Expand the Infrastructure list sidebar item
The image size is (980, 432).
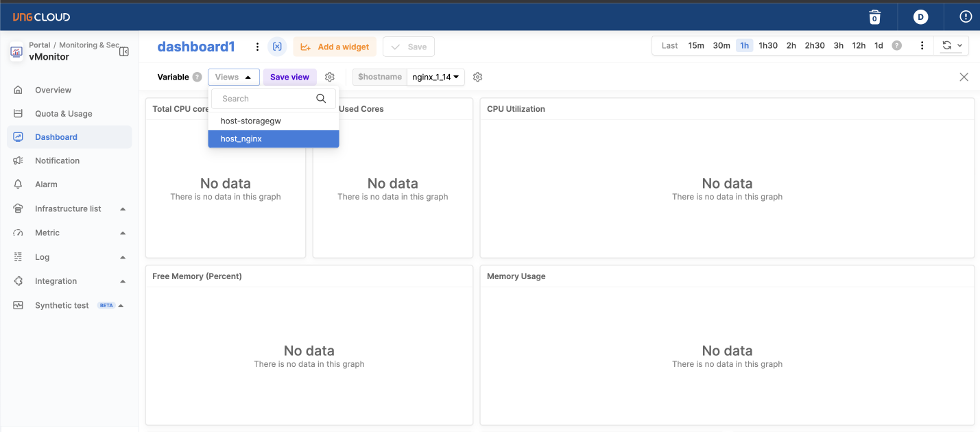69,208
